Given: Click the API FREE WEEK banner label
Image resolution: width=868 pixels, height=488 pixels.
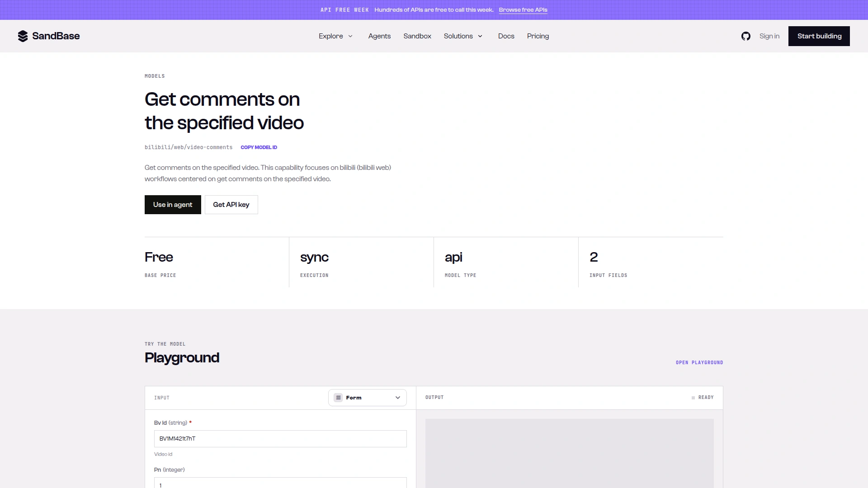Looking at the screenshot, I should click(x=344, y=10).
